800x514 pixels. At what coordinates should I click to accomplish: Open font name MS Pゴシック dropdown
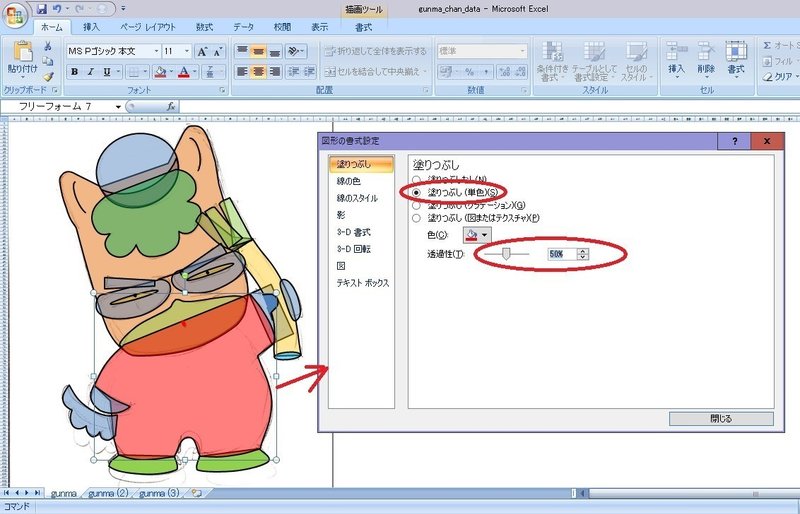tap(156, 51)
